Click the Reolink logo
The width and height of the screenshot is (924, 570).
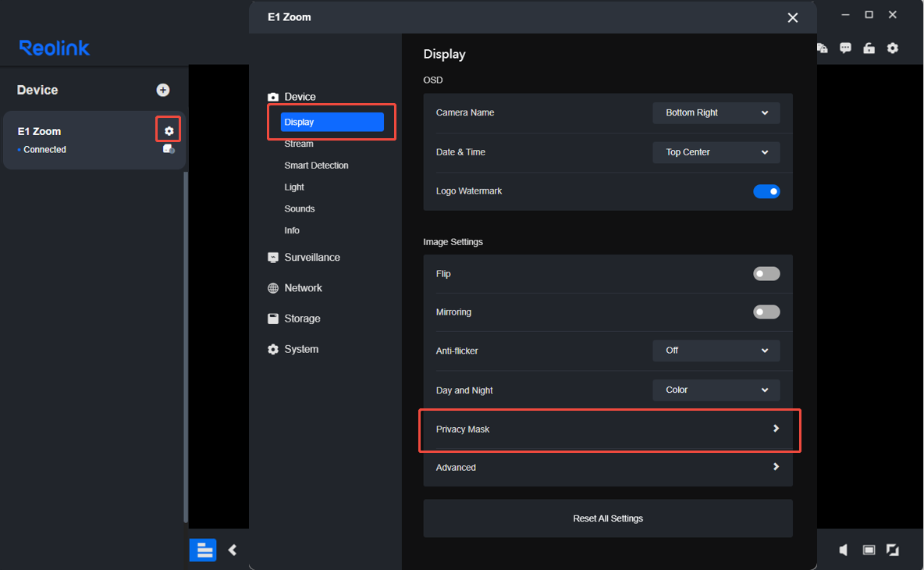(54, 48)
